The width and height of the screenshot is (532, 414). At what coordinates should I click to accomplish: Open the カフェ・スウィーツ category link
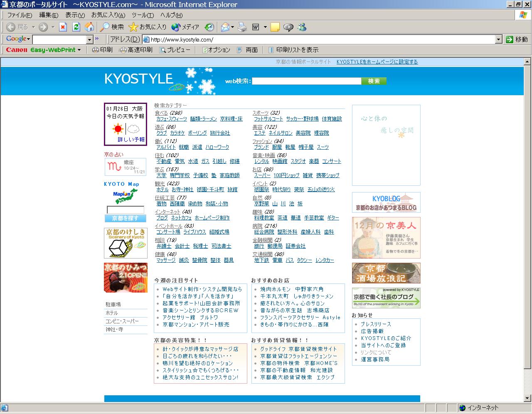(172, 119)
